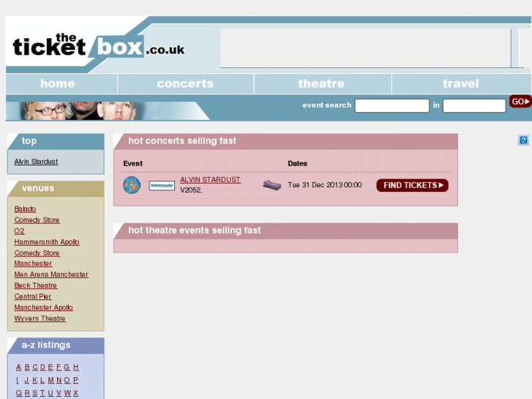This screenshot has width=532, height=399.
Task: Open the ALVIN STARDUST event link
Action: click(210, 179)
